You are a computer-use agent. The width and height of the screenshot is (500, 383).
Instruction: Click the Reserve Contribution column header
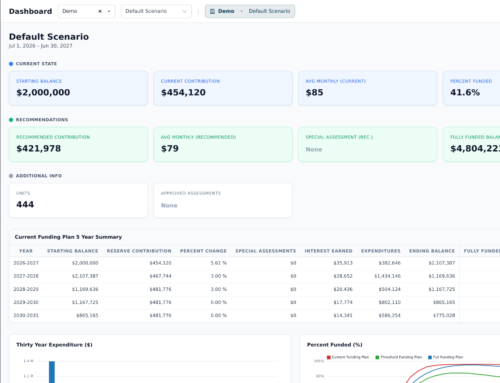pos(139,251)
